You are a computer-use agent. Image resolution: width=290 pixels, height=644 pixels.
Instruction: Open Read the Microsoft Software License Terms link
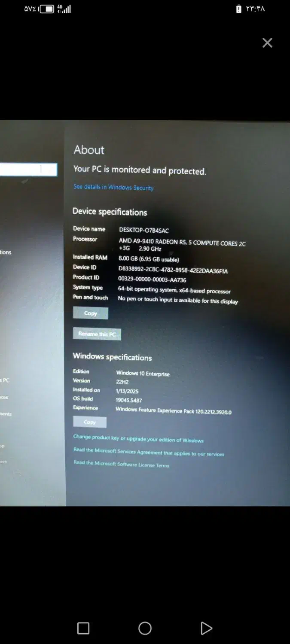(x=121, y=464)
